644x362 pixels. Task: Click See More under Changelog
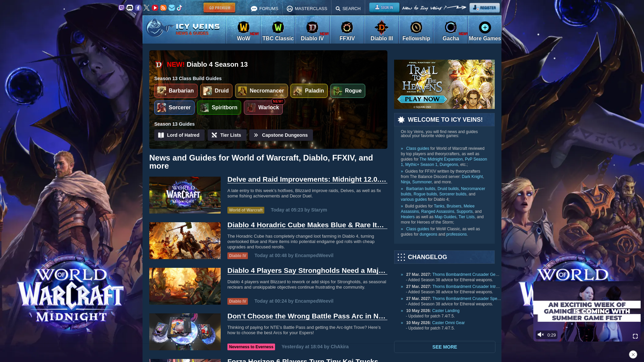pos(445,347)
